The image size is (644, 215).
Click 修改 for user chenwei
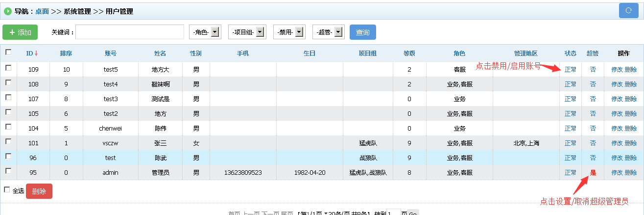(617, 129)
